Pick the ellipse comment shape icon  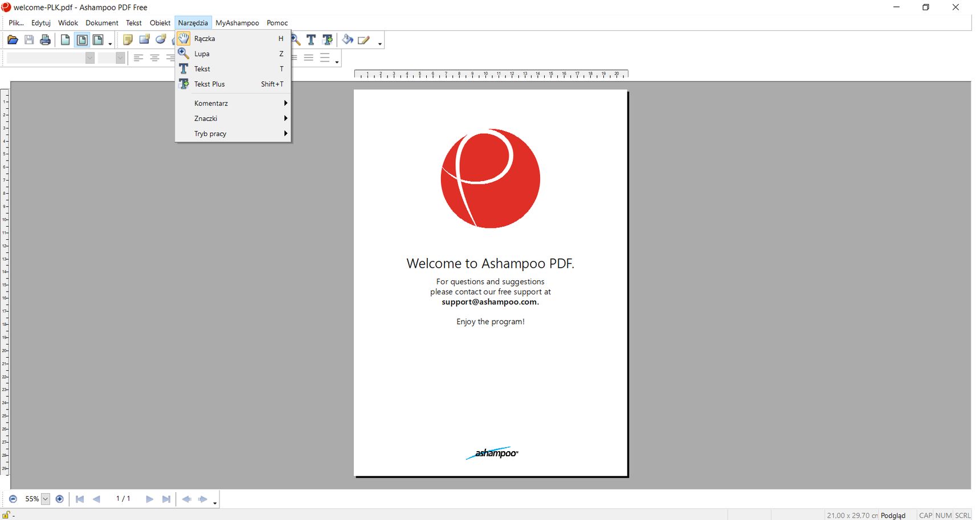click(161, 40)
